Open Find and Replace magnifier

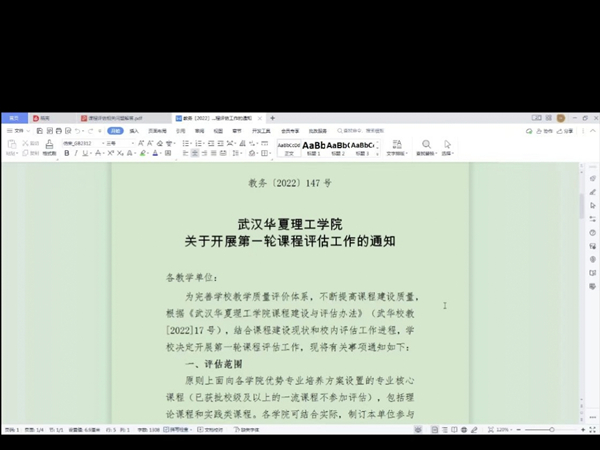tap(426, 144)
